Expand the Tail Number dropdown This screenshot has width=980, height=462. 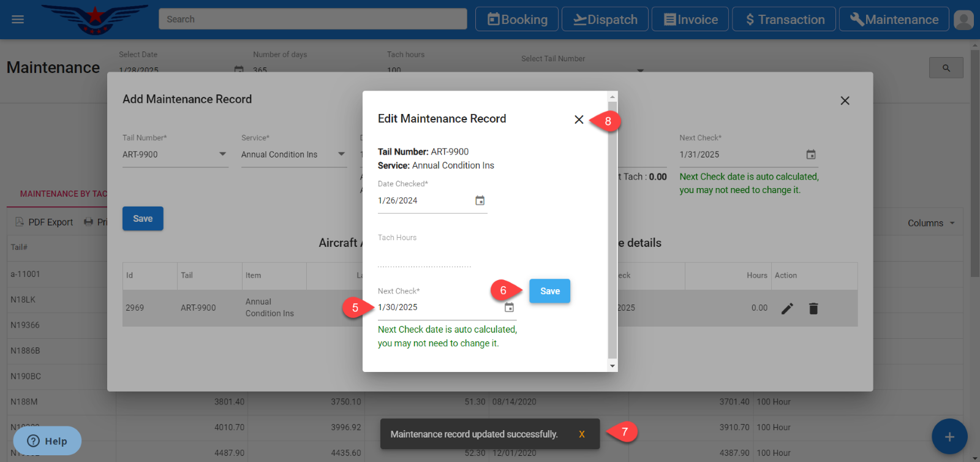pyautogui.click(x=222, y=154)
